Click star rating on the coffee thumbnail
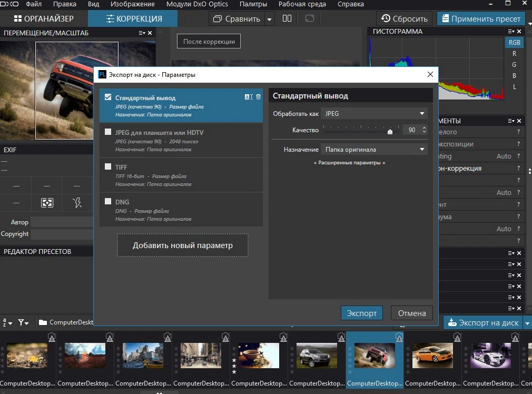532x394 pixels. (x=234, y=361)
